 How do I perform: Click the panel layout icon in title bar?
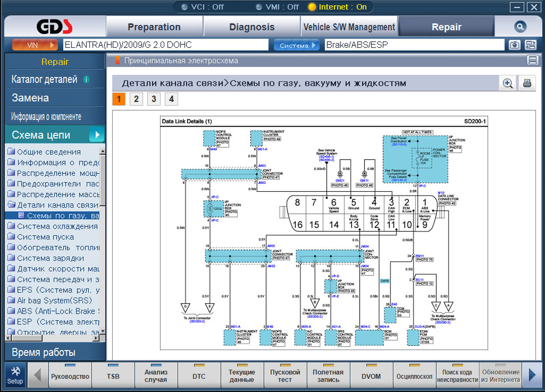[x=533, y=60]
